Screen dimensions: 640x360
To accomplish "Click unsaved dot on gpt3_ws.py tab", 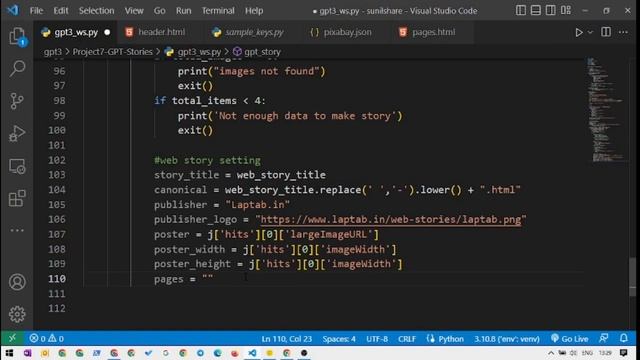I will click(107, 32).
